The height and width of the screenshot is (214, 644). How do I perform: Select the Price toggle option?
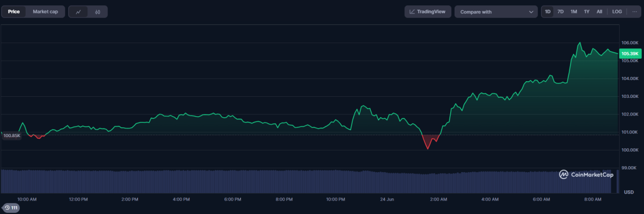[x=14, y=11]
